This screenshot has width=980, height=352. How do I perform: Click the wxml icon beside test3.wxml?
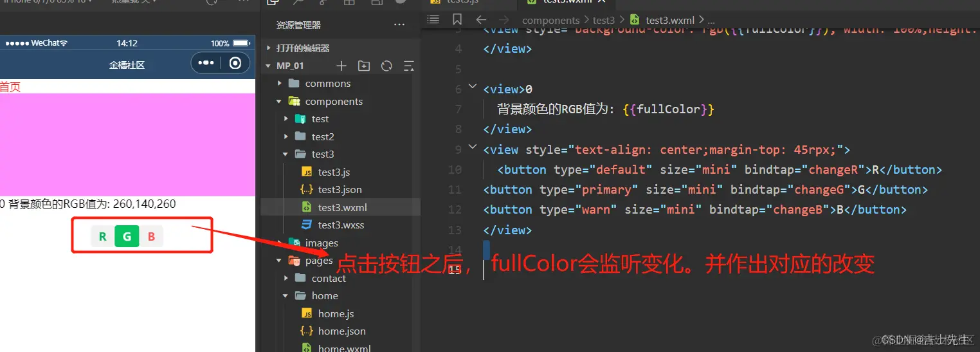pos(307,207)
